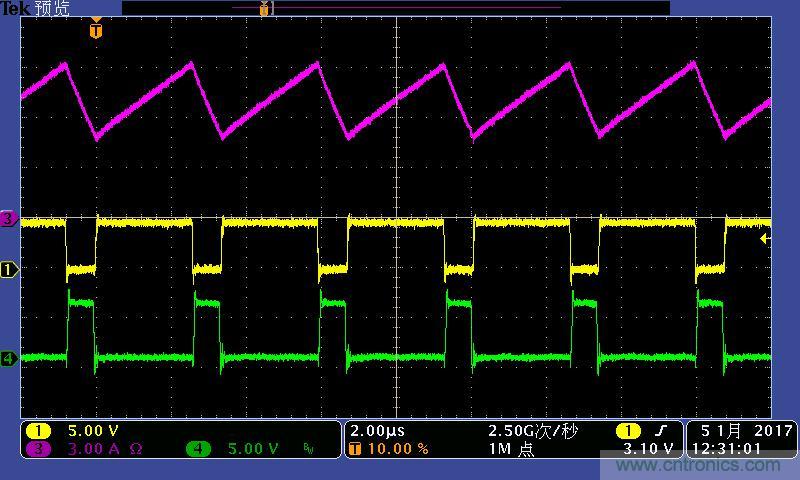Select the yellow channel 1 badge in readout
Image resolution: width=800 pixels, height=480 pixels.
tap(38, 430)
